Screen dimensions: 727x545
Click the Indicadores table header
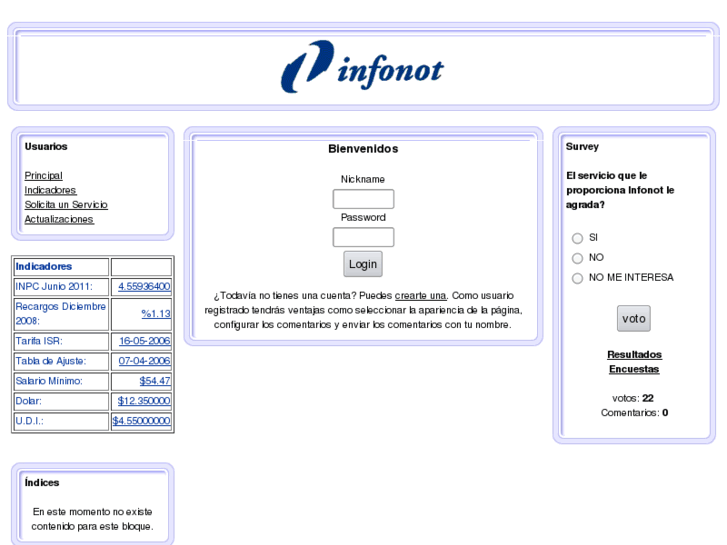44,267
